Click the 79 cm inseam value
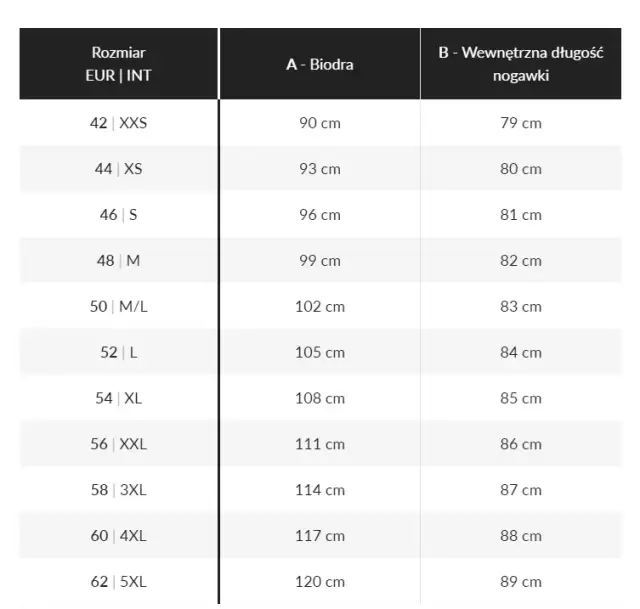Image resolution: width=640 pixels, height=609 pixels. click(520, 123)
